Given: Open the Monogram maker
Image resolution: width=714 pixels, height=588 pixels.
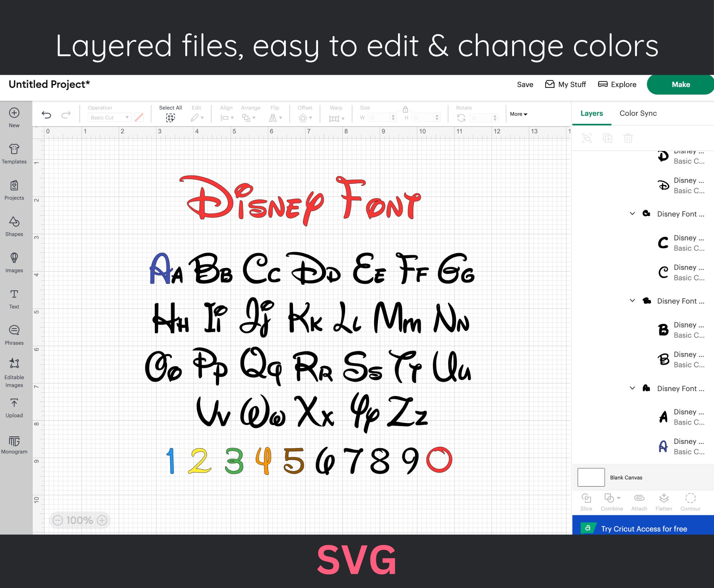Looking at the screenshot, I should [x=14, y=444].
